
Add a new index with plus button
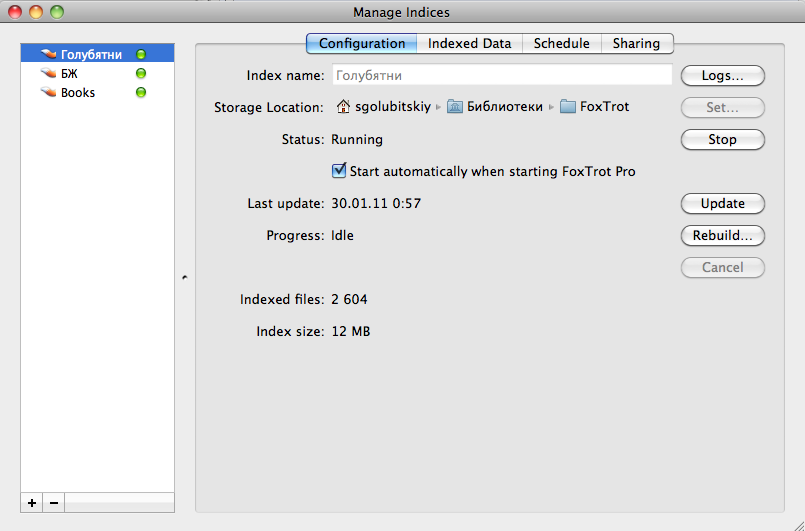[32, 503]
